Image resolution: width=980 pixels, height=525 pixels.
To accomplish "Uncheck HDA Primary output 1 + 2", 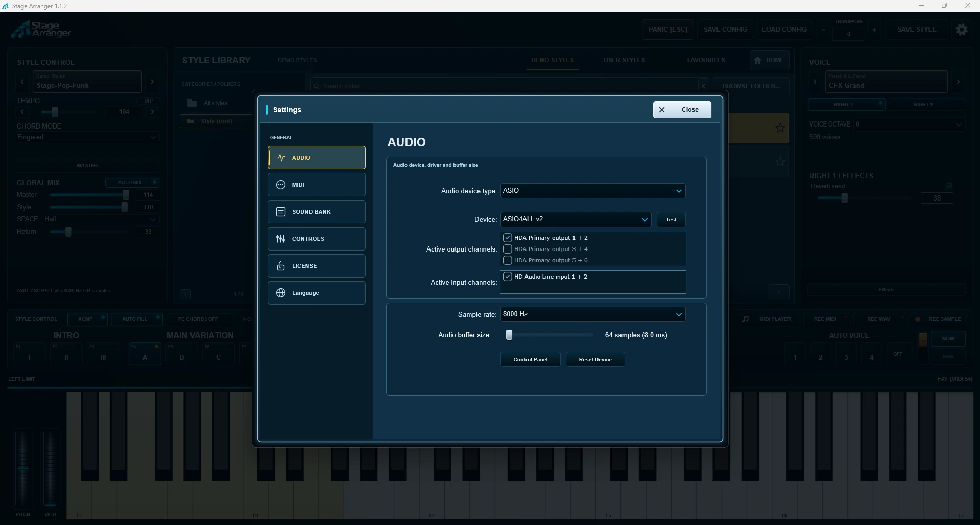I will tap(508, 238).
